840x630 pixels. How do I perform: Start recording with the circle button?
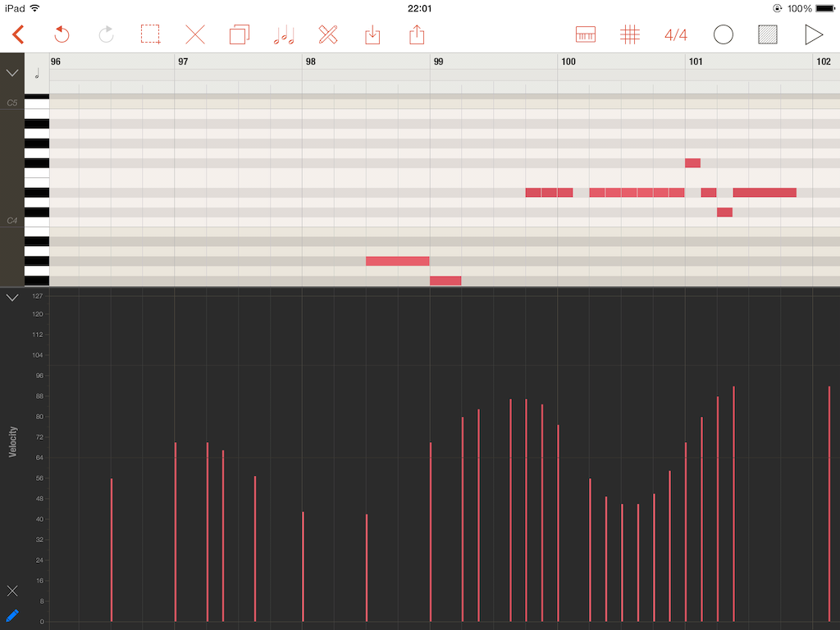coord(724,34)
